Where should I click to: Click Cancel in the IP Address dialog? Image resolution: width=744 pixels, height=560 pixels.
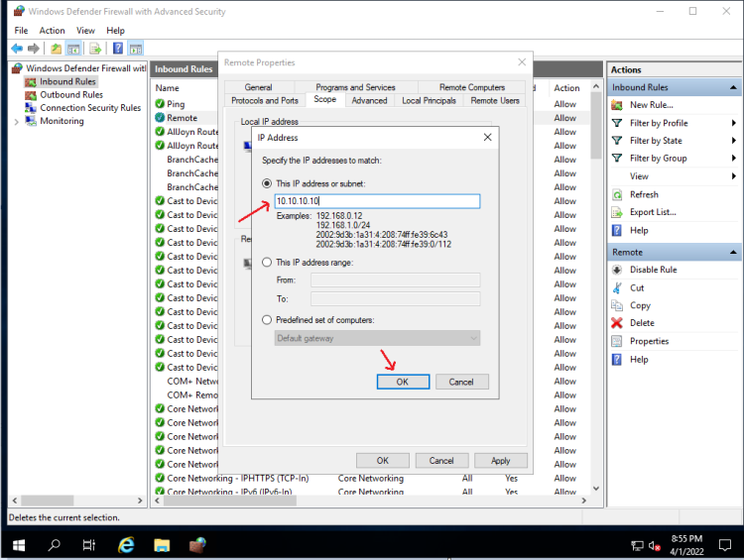pyautogui.click(x=461, y=382)
